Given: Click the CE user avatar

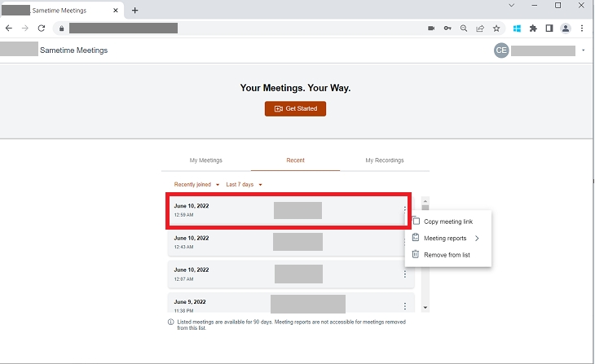Looking at the screenshot, I should point(501,50).
